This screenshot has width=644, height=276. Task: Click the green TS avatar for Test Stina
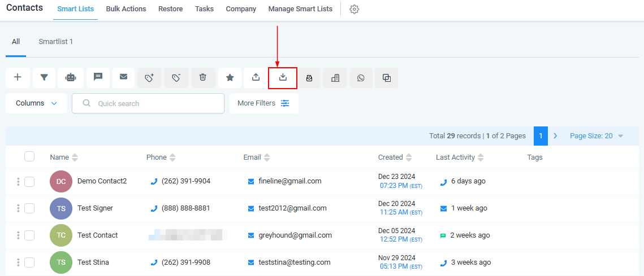(61, 262)
